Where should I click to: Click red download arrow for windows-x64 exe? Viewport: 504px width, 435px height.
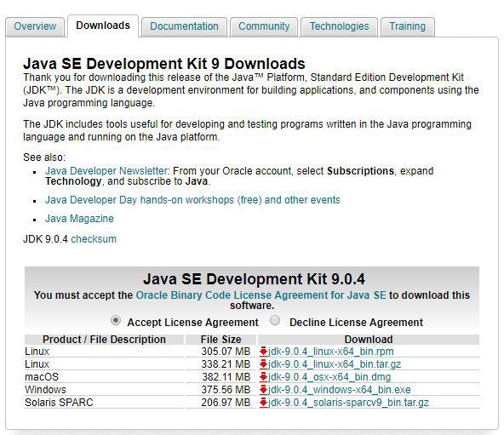pos(264,390)
